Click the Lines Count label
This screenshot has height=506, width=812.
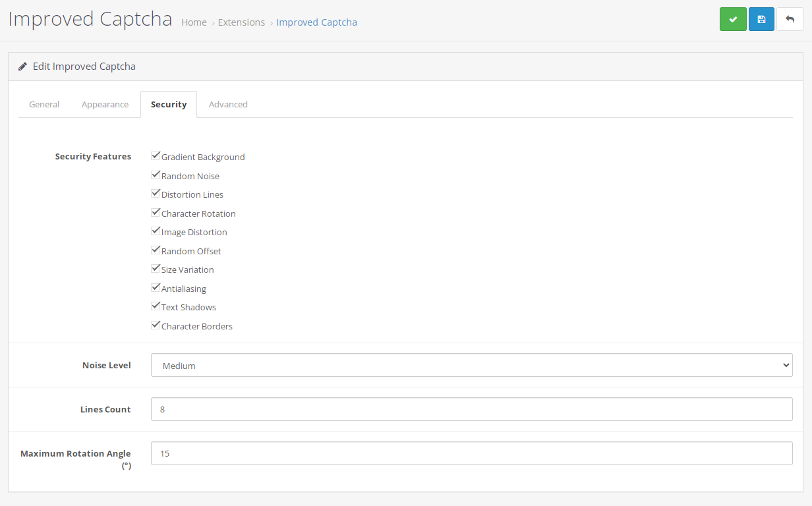105,409
